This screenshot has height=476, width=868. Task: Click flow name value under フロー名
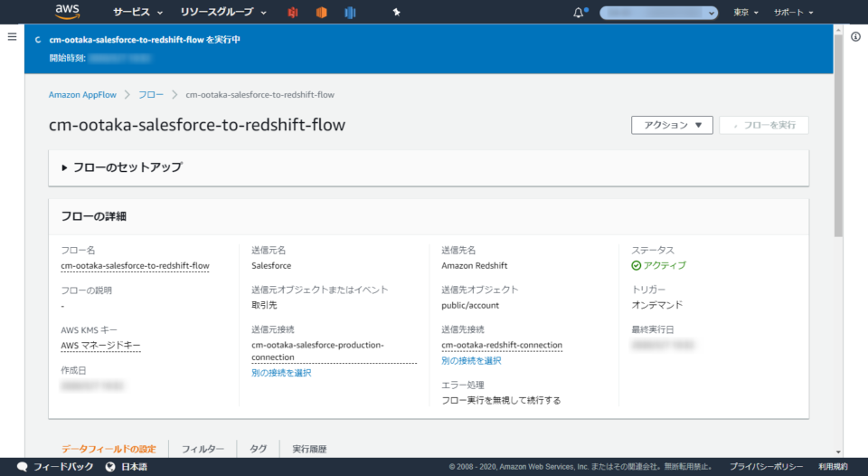point(135,266)
